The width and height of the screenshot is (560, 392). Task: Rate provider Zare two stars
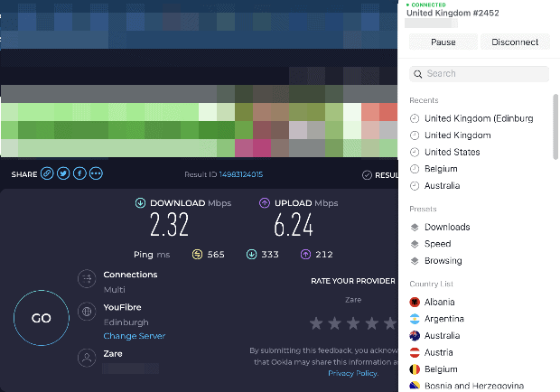point(334,323)
